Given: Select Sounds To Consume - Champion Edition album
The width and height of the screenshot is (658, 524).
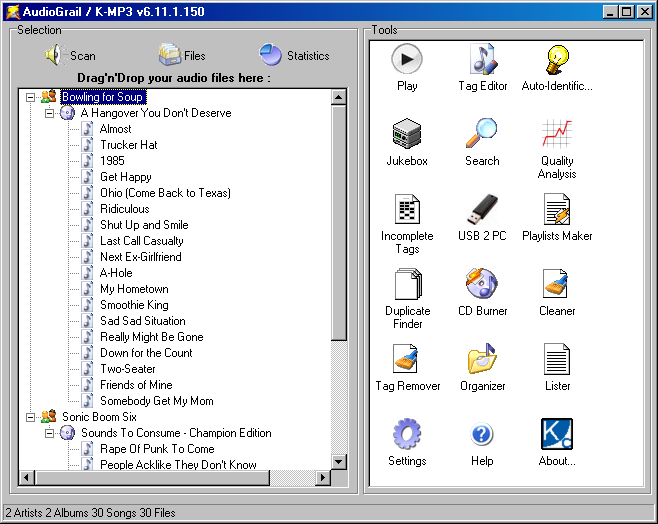Looking at the screenshot, I should pyautogui.click(x=176, y=433).
